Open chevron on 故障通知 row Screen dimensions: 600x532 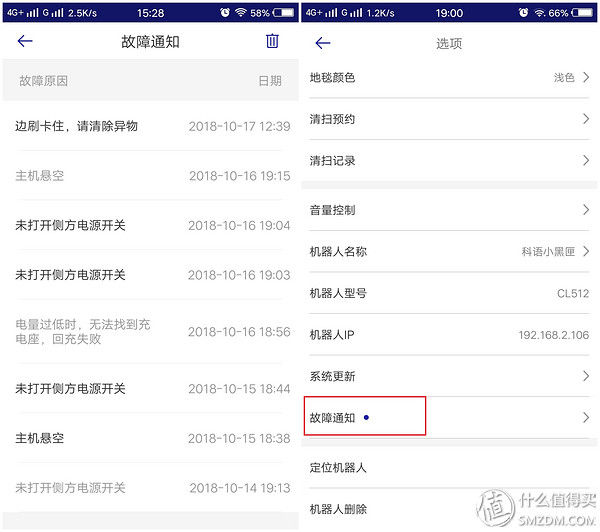pos(586,417)
